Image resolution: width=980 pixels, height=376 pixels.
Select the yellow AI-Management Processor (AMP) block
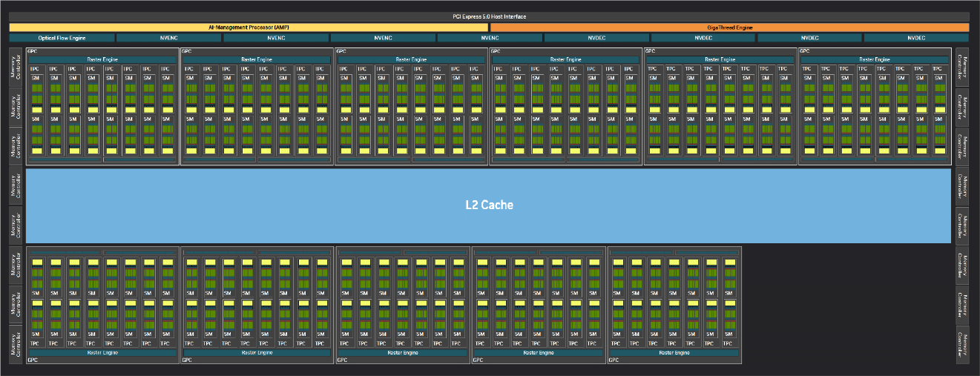point(249,27)
